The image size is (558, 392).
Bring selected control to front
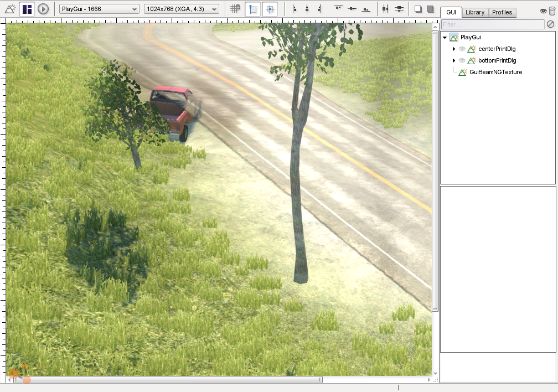click(x=430, y=9)
